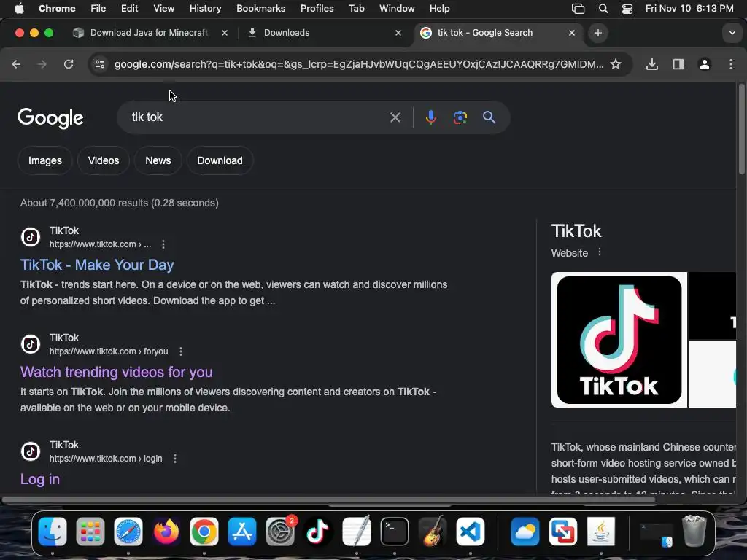Image resolution: width=747 pixels, height=560 pixels.
Task: Open more options beside Website label
Action: coord(600,252)
